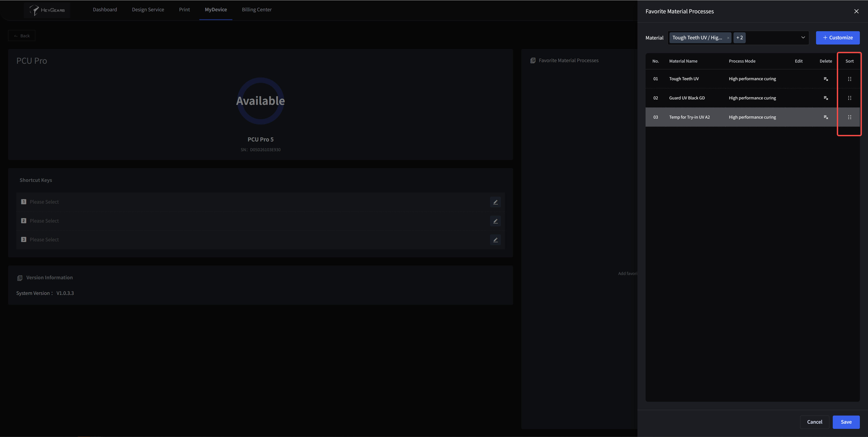The width and height of the screenshot is (868, 437).
Task: Click row number 01 in the table
Action: 655,79
